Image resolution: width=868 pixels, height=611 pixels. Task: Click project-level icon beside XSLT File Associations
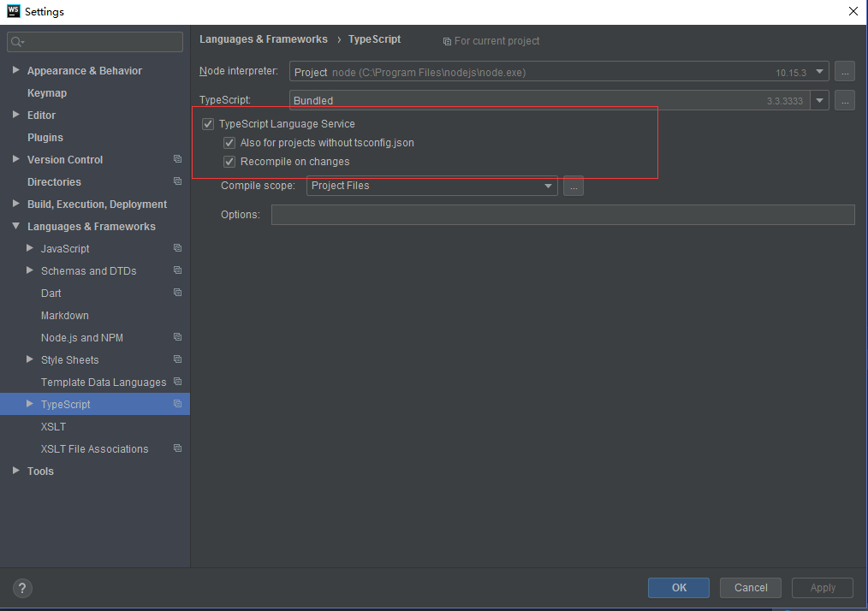(x=177, y=448)
